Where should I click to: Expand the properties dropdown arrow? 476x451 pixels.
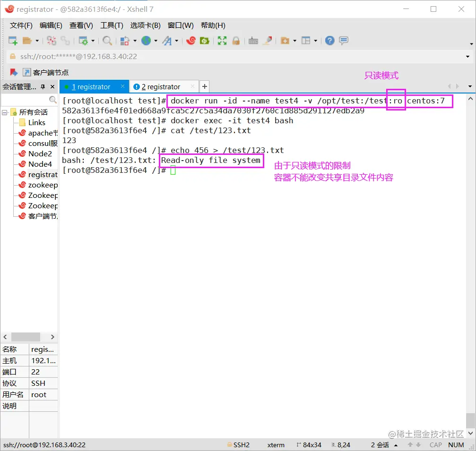(93, 41)
